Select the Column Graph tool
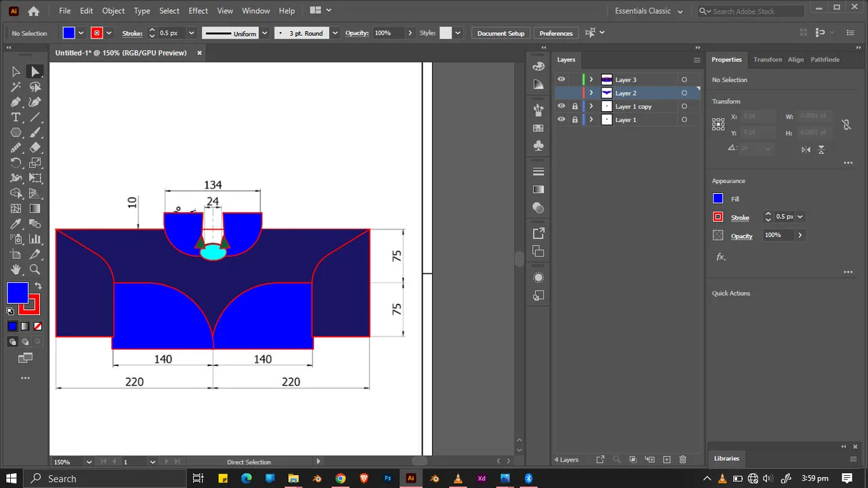 35,239
